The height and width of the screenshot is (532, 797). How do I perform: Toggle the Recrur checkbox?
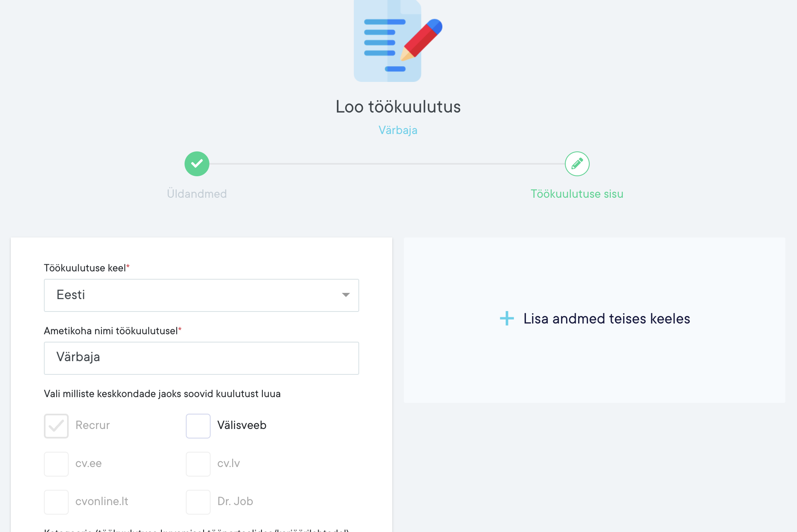(56, 426)
